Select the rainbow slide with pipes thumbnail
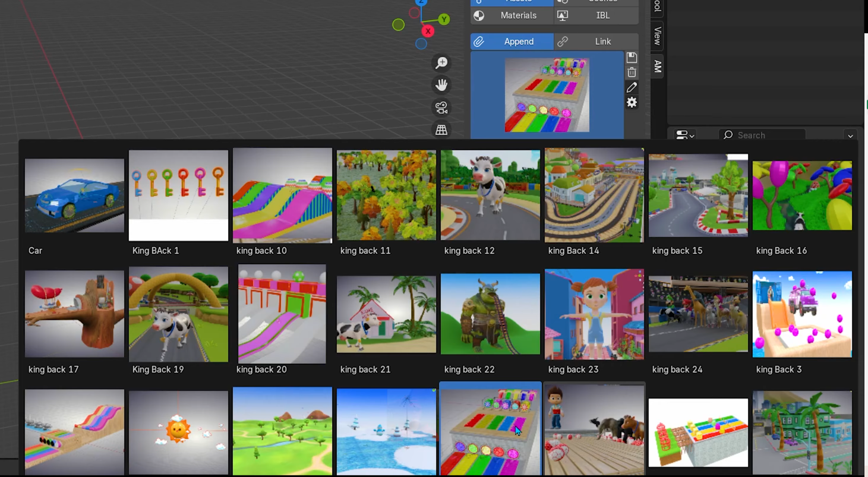 pyautogui.click(x=74, y=432)
